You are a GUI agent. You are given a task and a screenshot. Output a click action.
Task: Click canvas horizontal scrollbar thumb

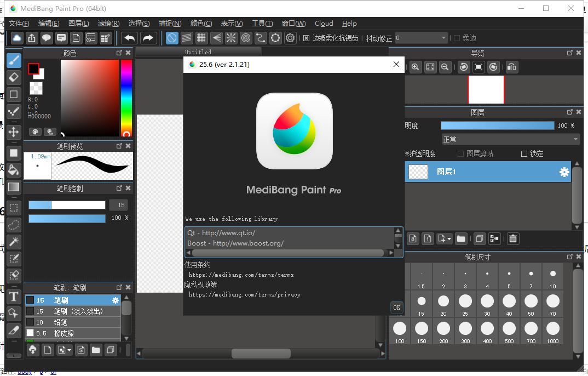tap(261, 353)
